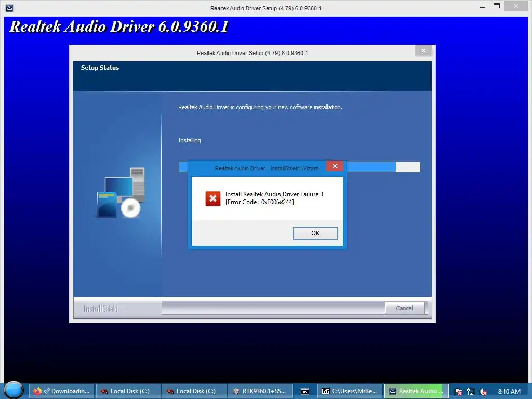Click the Setup Status heading

[100, 68]
